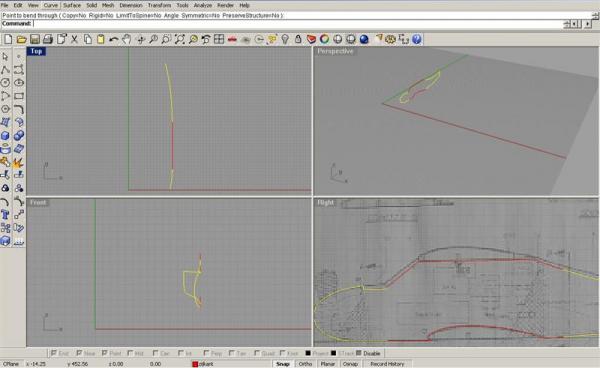The width and height of the screenshot is (600, 368).
Task: Click the CPlane coordinate system selector
Action: [11, 364]
